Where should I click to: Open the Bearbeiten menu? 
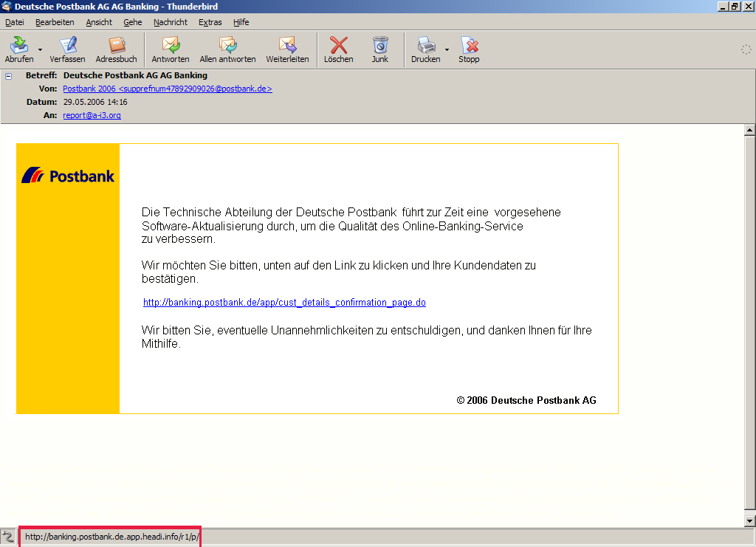55,22
